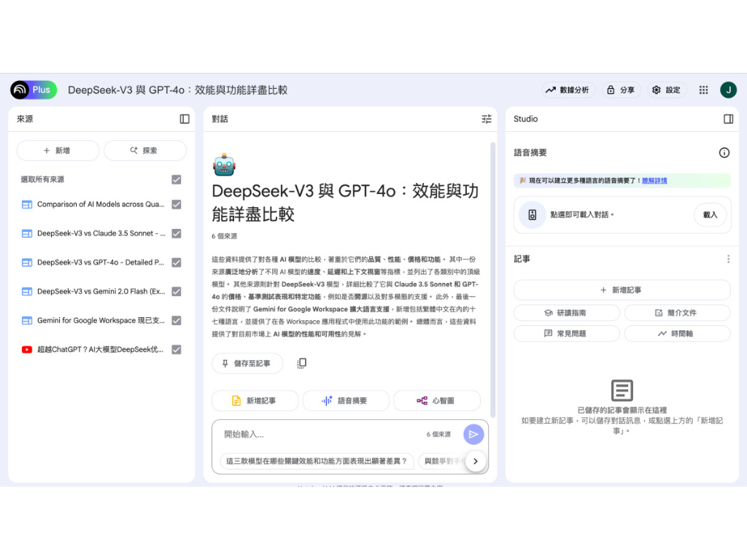747x560 pixels.
Task: Open 記事 notes three-dot menu
Action: (728, 259)
